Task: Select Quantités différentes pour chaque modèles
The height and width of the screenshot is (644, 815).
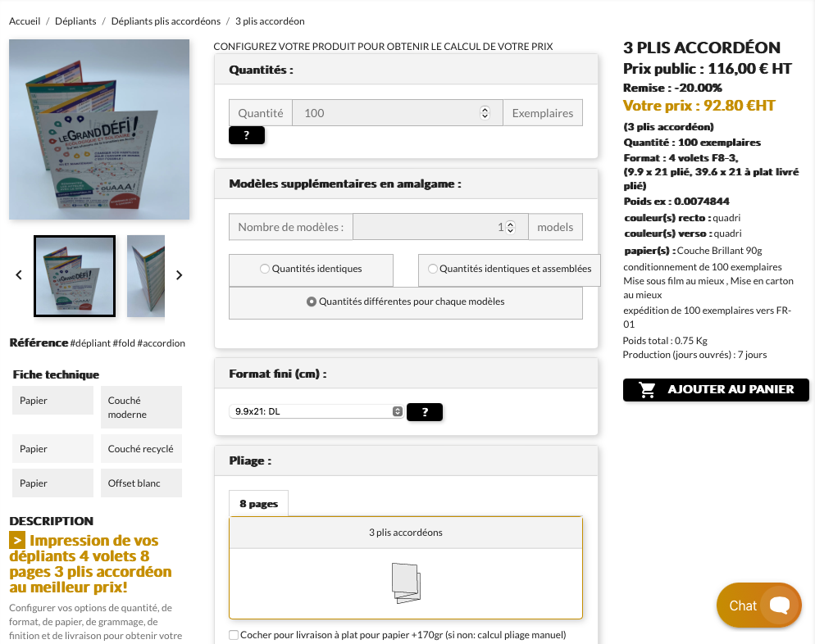Action: (312, 302)
